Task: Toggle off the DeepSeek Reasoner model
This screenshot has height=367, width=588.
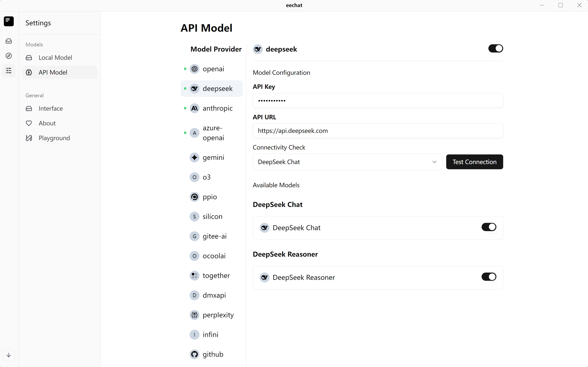Action: click(x=488, y=277)
